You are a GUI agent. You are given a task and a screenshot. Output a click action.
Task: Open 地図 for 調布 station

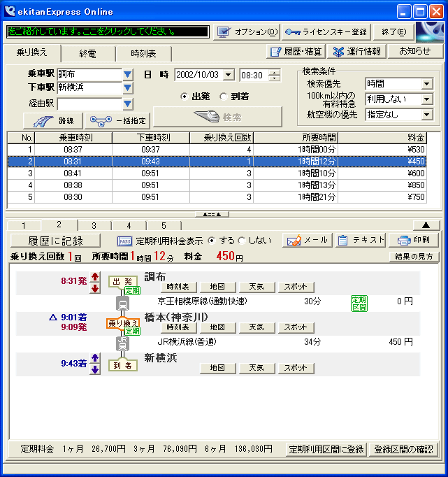click(x=217, y=287)
